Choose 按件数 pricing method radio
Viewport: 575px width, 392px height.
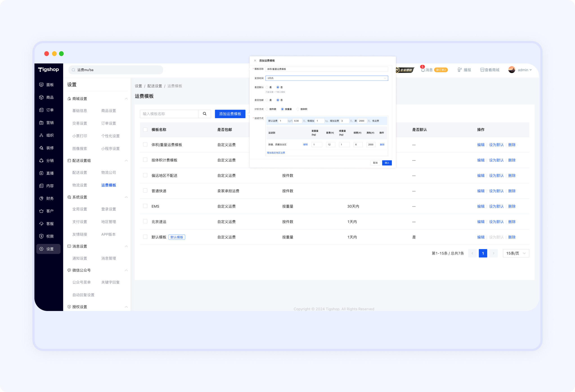point(267,109)
